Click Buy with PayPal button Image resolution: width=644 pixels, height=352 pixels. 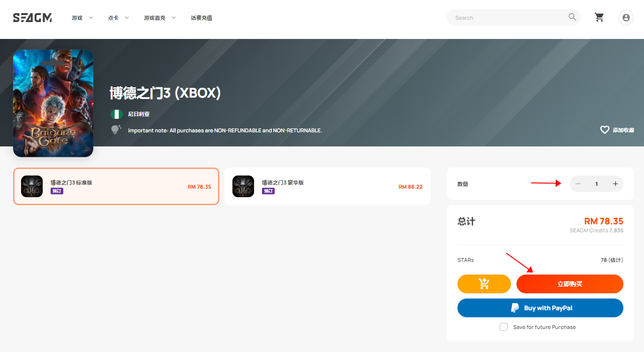(540, 308)
